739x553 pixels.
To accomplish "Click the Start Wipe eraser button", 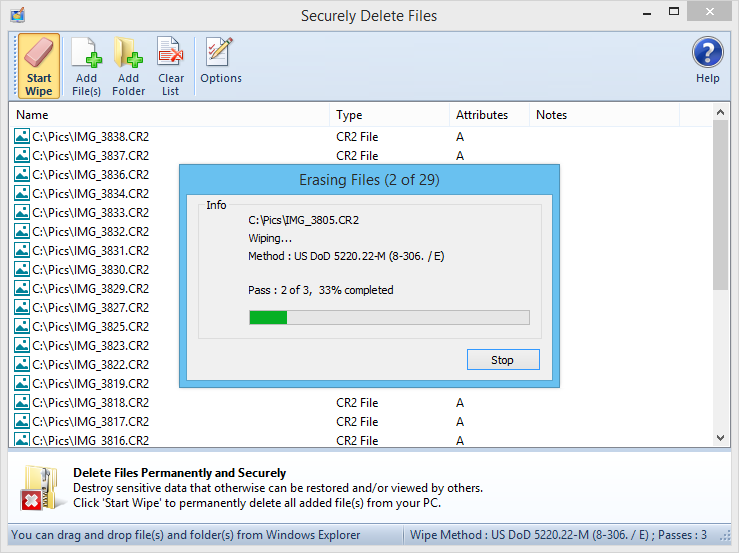I will (39, 66).
